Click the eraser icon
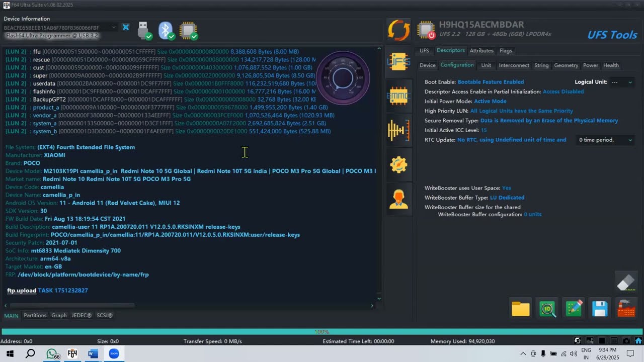 [626, 283]
